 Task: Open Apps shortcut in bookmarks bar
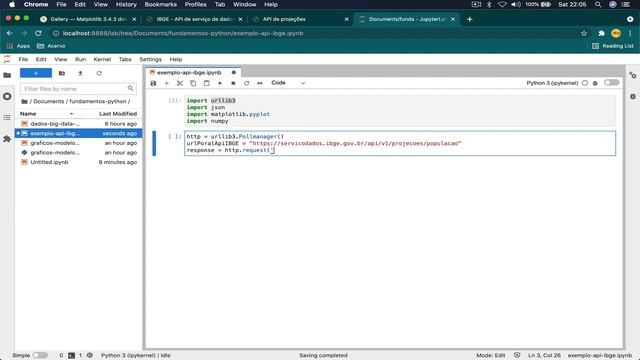18,46
